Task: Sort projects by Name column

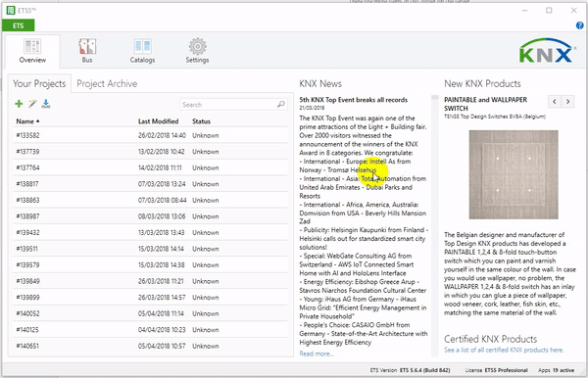Action: [27, 121]
